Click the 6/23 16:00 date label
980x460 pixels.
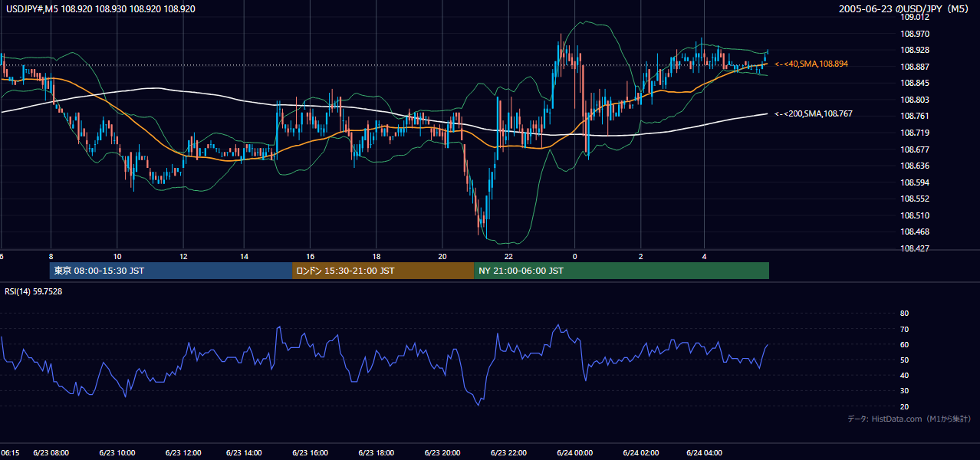pyautogui.click(x=311, y=452)
